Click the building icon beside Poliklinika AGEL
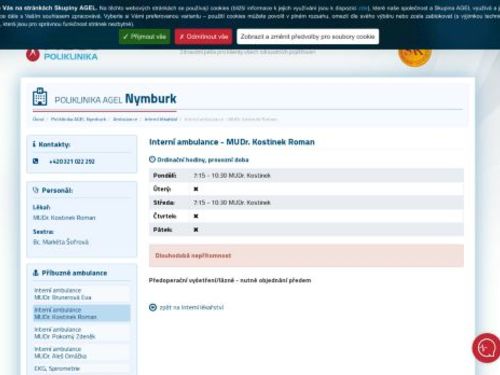This screenshot has width=500, height=375. [40, 97]
